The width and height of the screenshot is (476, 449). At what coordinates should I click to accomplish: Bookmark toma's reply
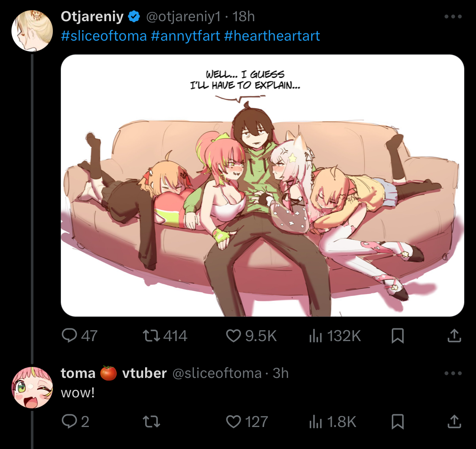pos(397,421)
